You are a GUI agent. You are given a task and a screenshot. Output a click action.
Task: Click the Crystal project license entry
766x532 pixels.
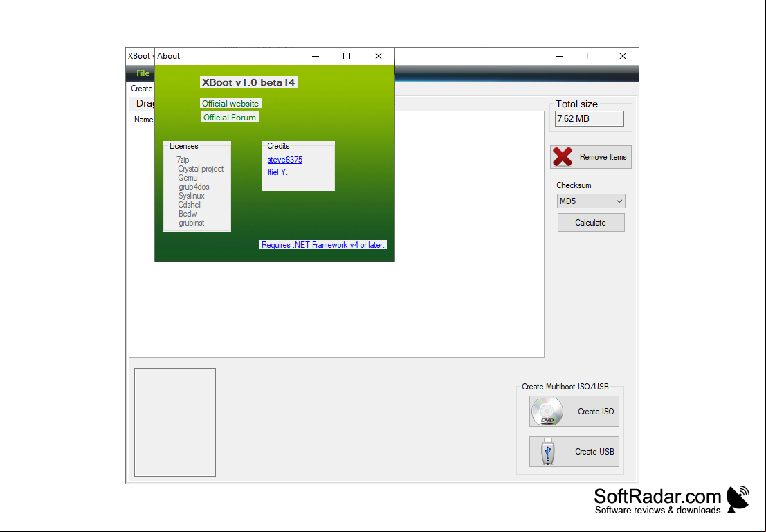point(201,169)
